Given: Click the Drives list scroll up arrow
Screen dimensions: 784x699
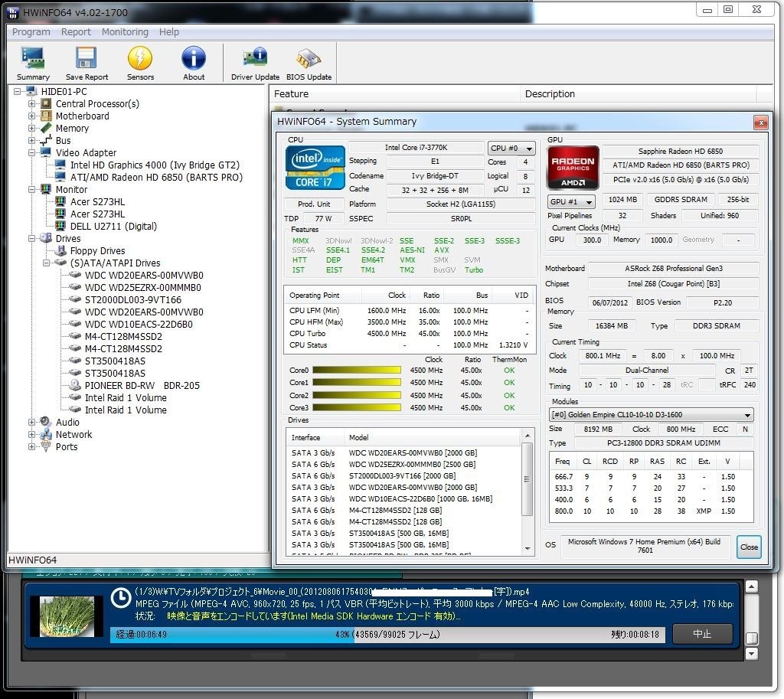Looking at the screenshot, I should 527,436.
